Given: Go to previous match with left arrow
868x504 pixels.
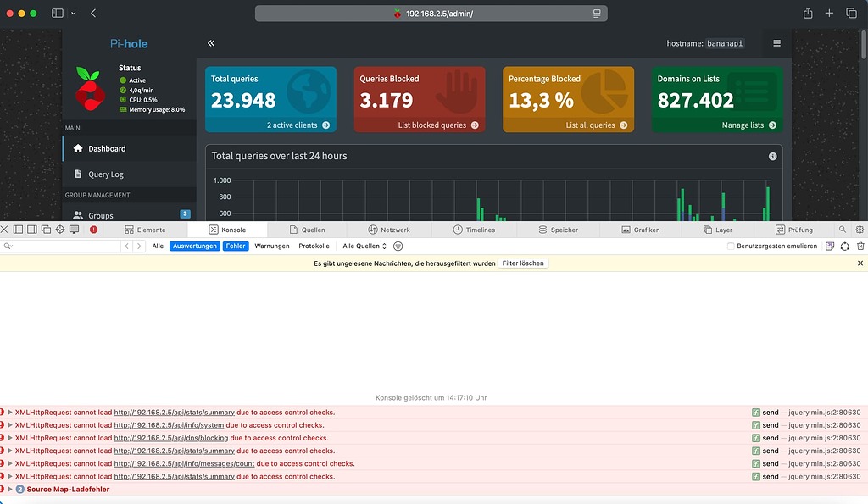Looking at the screenshot, I should pyautogui.click(x=127, y=246).
